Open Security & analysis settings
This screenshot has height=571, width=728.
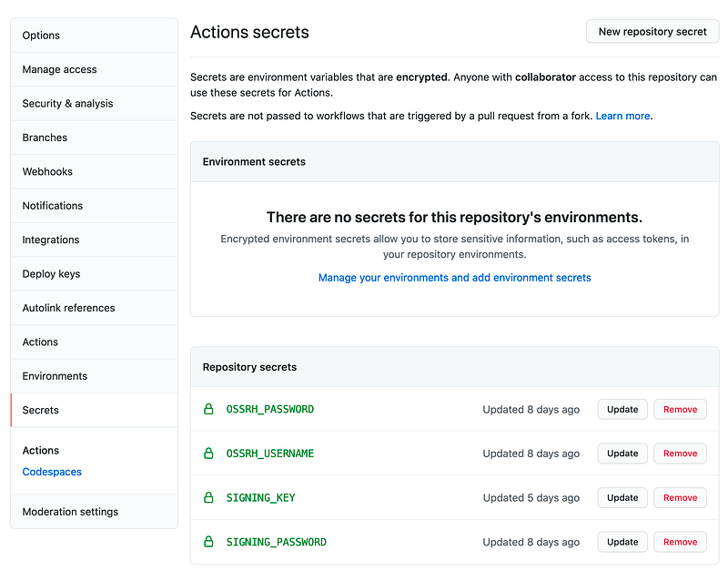[95, 103]
